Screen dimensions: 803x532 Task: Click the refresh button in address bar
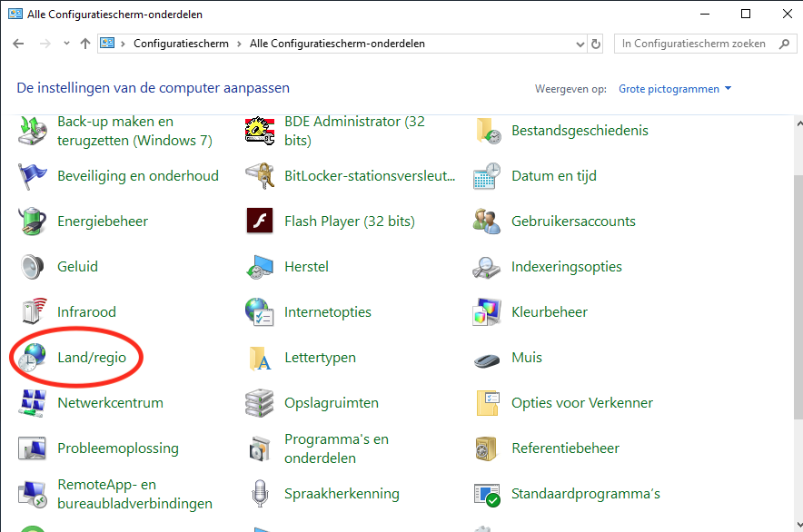pos(596,44)
